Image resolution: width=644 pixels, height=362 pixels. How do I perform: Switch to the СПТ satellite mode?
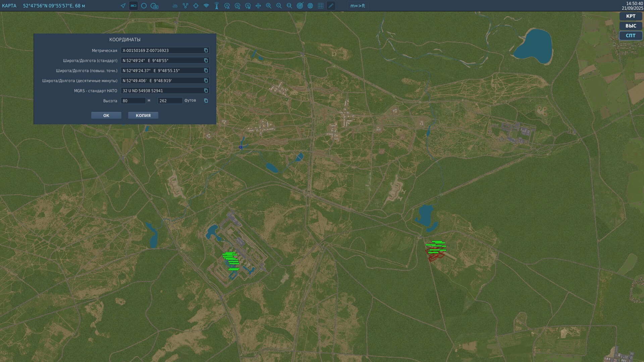[x=631, y=36]
